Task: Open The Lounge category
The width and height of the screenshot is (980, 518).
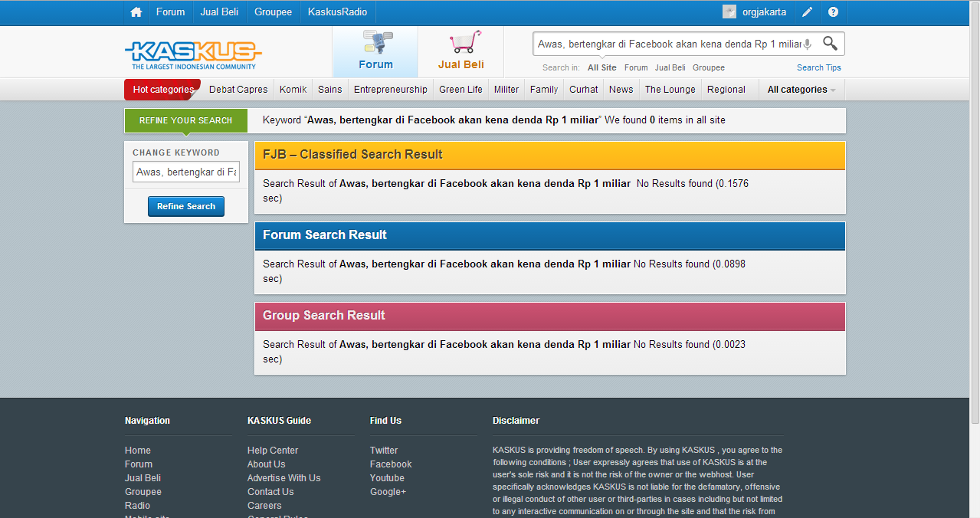Action: (670, 90)
